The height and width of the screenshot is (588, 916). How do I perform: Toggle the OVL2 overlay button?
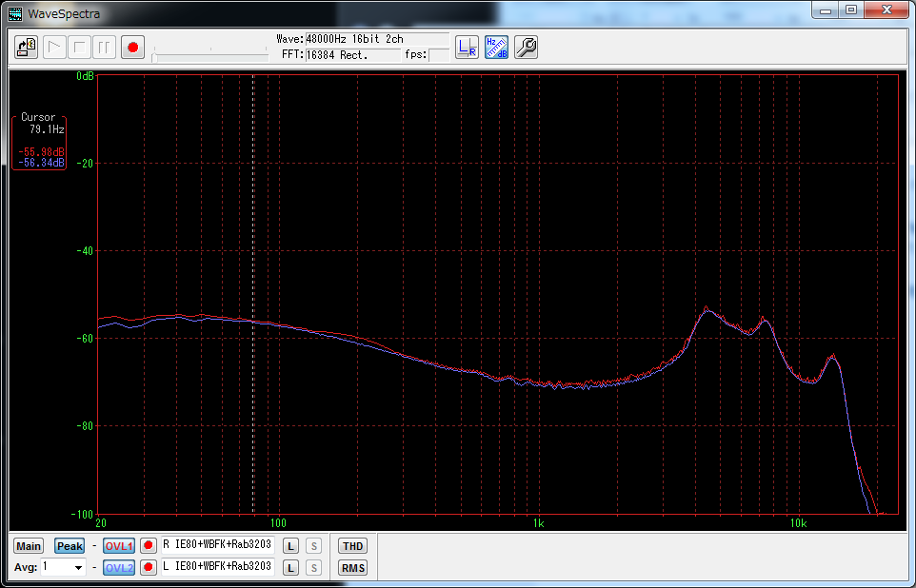coord(119,567)
